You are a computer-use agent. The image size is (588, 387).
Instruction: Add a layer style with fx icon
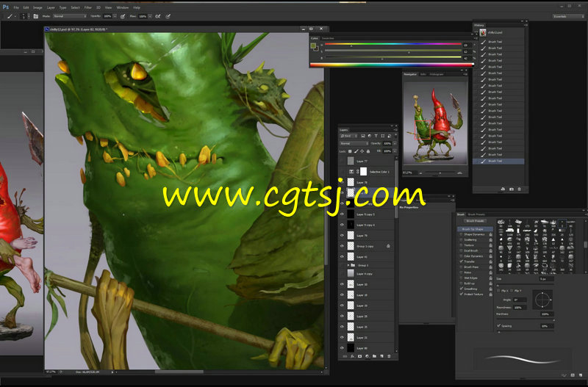click(x=352, y=356)
